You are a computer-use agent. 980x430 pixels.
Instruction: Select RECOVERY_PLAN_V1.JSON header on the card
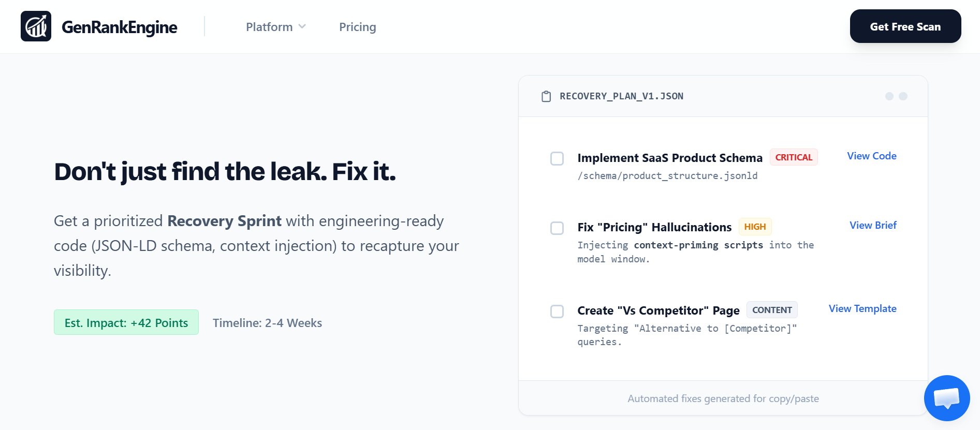pos(621,96)
